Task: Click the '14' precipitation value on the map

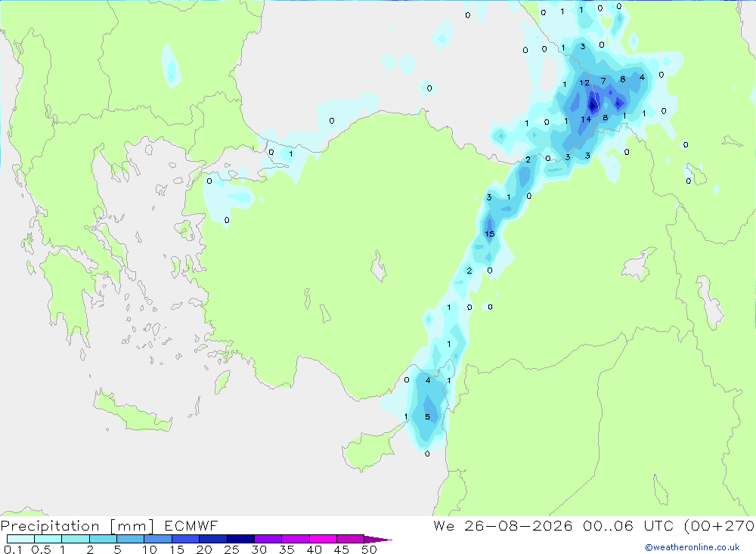Action: (586, 119)
